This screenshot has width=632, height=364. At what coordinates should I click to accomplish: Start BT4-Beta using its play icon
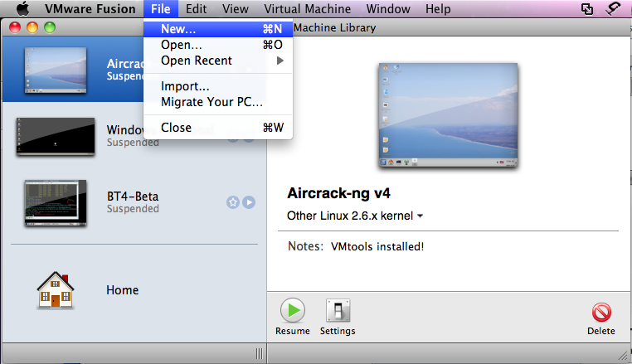point(249,202)
